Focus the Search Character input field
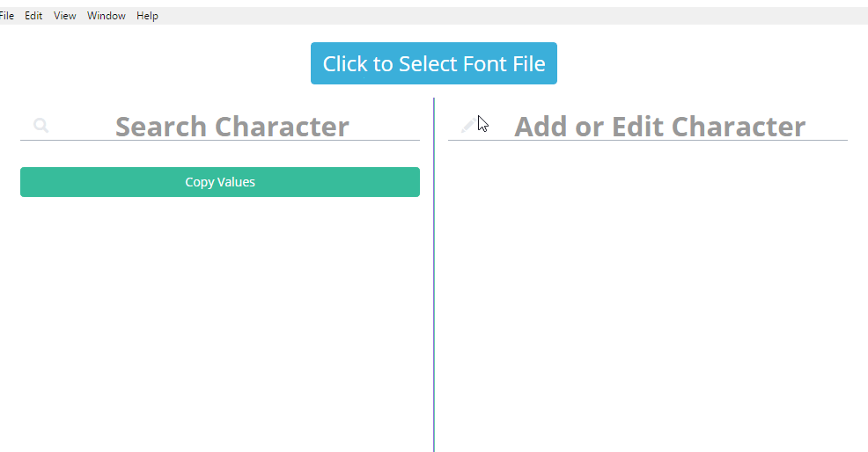The width and height of the screenshot is (868, 452). point(232,127)
